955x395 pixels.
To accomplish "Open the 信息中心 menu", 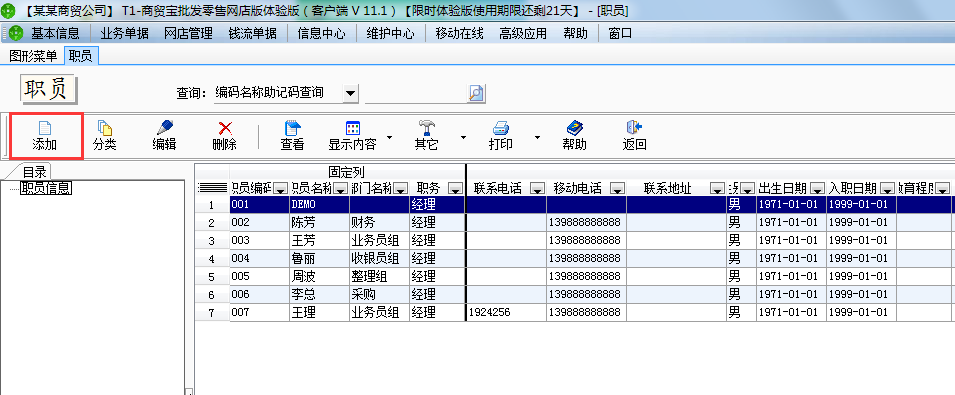I will click(322, 33).
